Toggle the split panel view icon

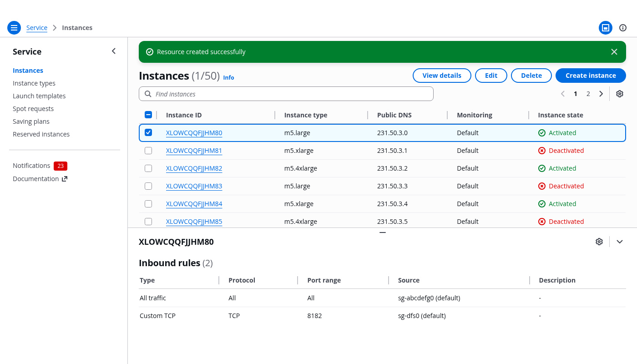pos(605,28)
